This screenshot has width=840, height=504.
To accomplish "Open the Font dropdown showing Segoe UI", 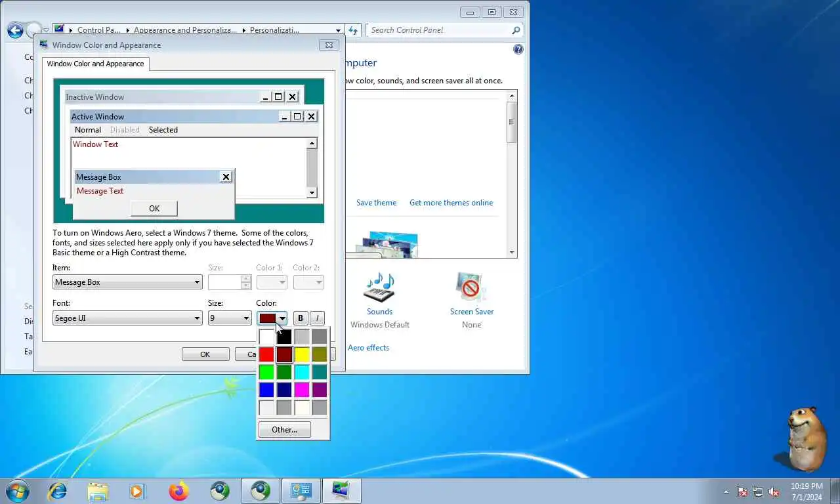I will click(x=127, y=318).
